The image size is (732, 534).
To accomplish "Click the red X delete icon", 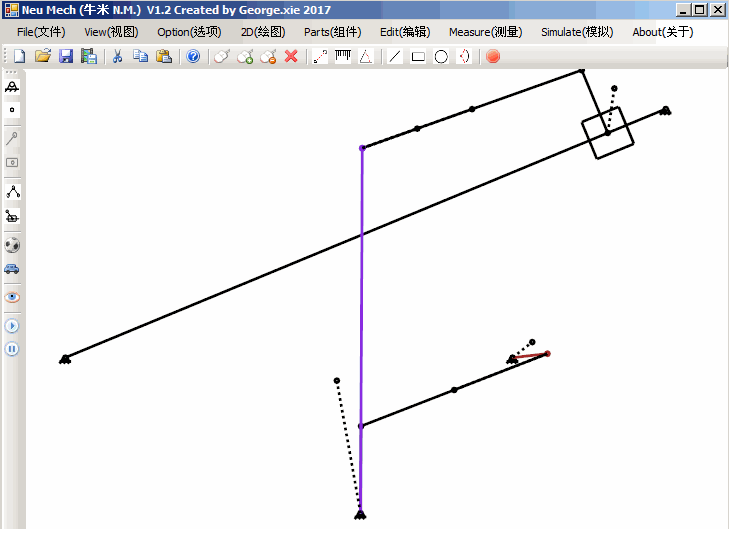I will [x=291, y=57].
